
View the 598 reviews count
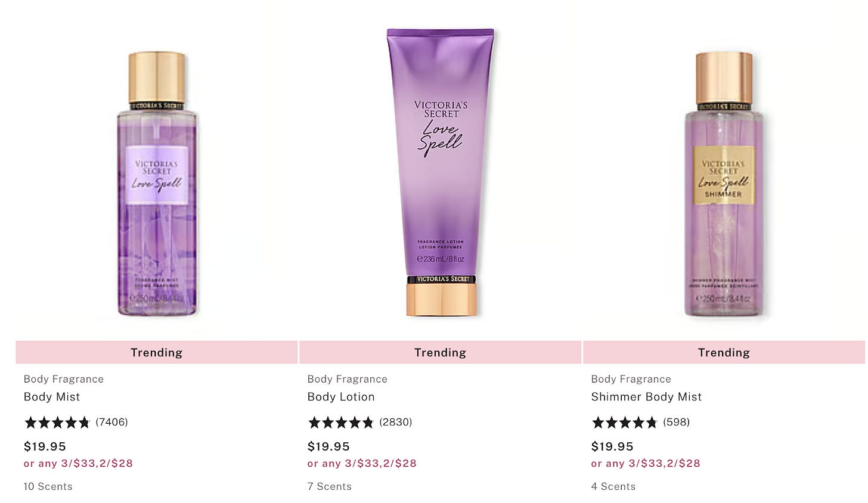click(x=677, y=422)
